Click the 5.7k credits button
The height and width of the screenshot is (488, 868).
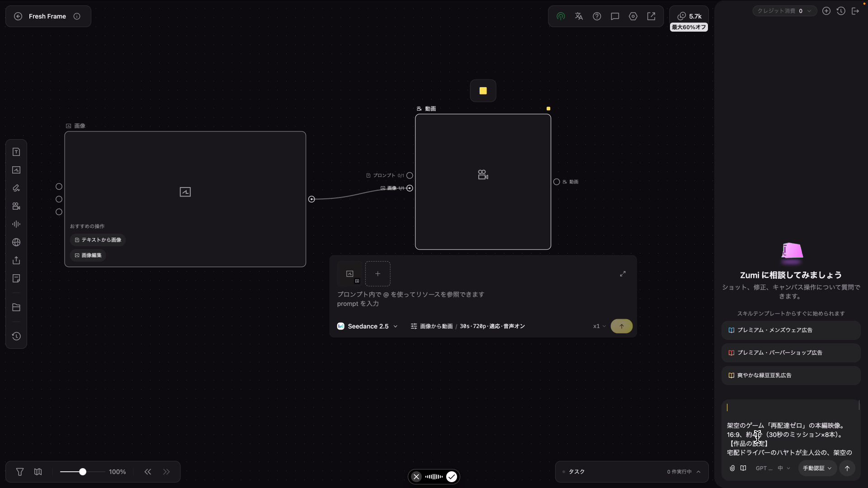point(689,16)
